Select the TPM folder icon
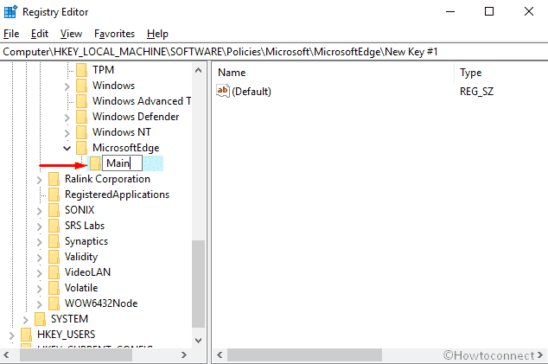The image size is (548, 364). (82, 70)
